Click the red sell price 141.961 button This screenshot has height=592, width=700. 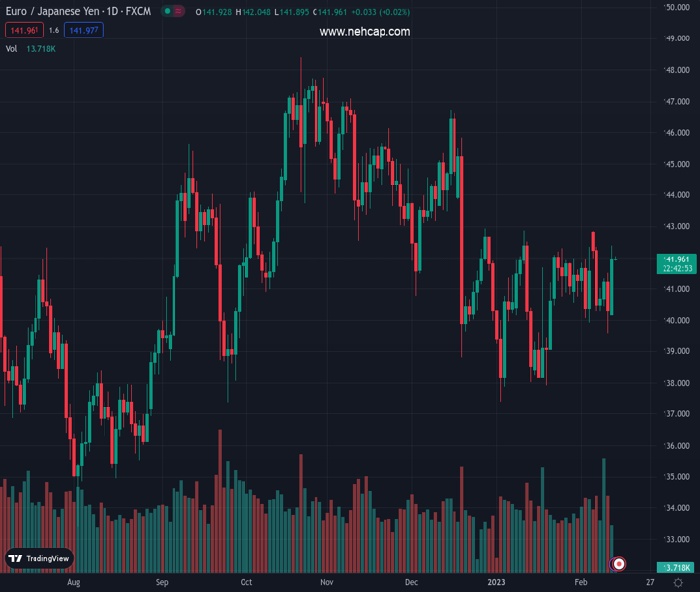(x=23, y=31)
